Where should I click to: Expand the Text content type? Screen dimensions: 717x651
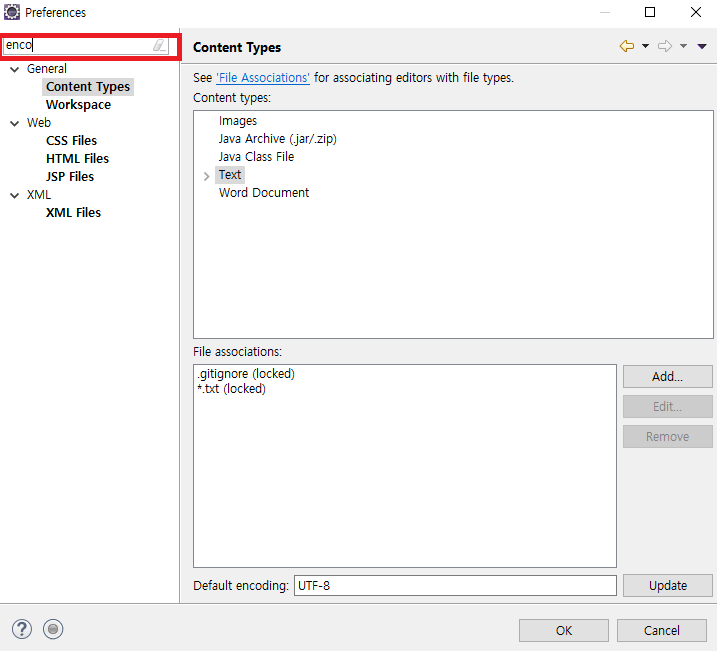point(206,176)
